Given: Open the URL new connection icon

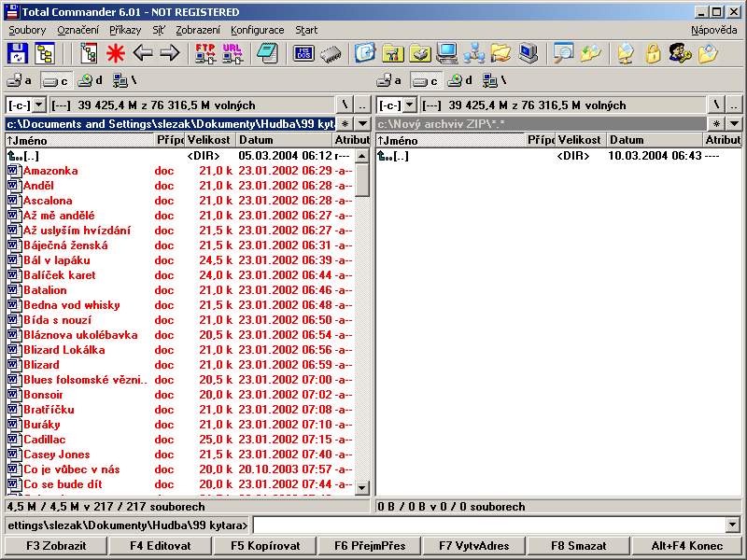Looking at the screenshot, I should tap(233, 53).
